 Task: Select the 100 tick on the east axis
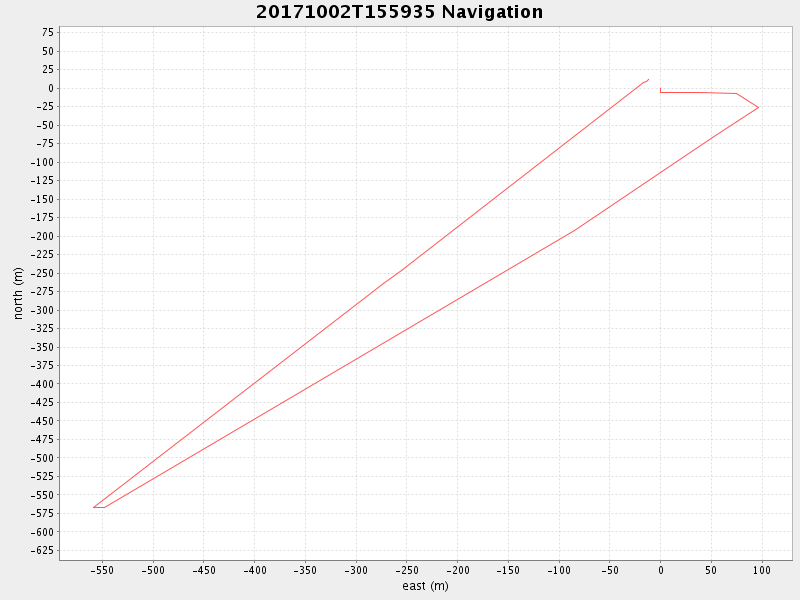(x=761, y=570)
